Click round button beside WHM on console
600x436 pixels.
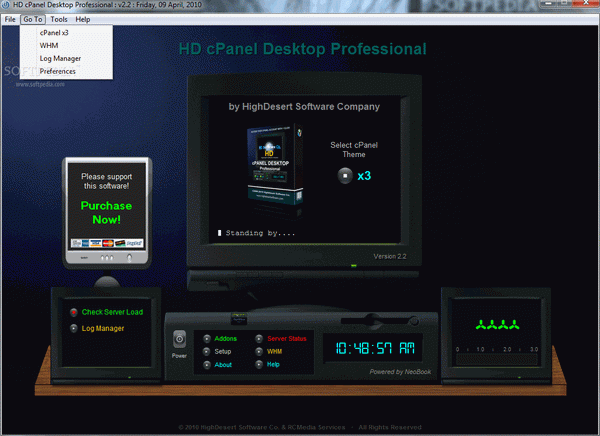click(x=259, y=351)
